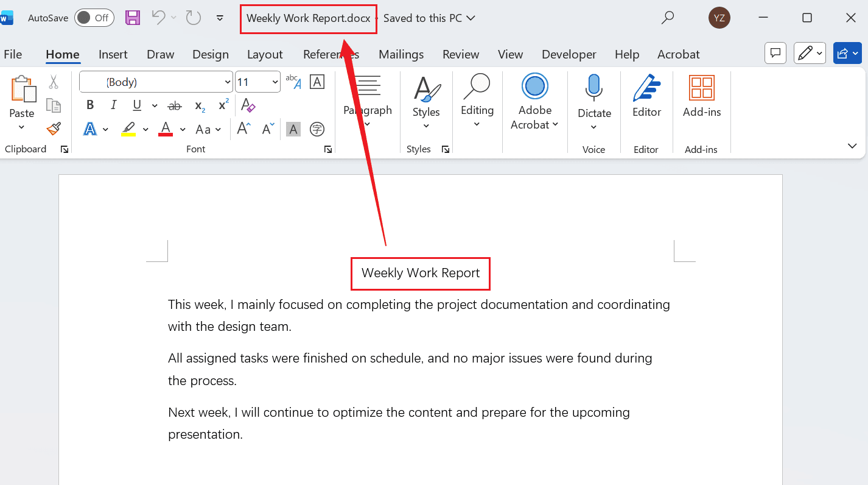Click the Save floppy disk icon
Viewport: 868px width, 485px height.
click(x=133, y=18)
